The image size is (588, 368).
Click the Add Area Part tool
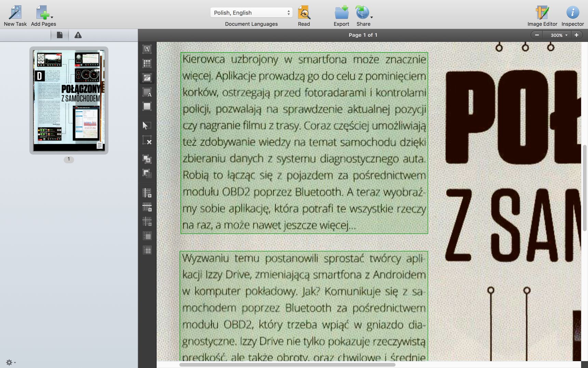147,159
